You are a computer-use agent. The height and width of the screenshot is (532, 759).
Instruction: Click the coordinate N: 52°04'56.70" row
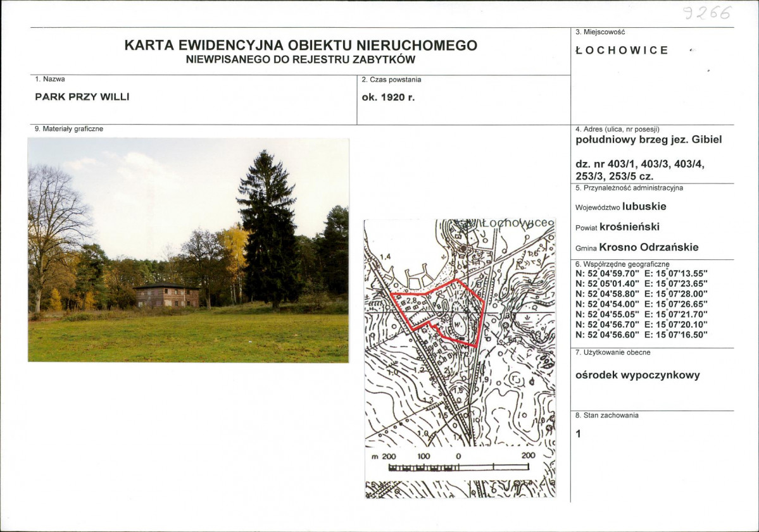(641, 325)
